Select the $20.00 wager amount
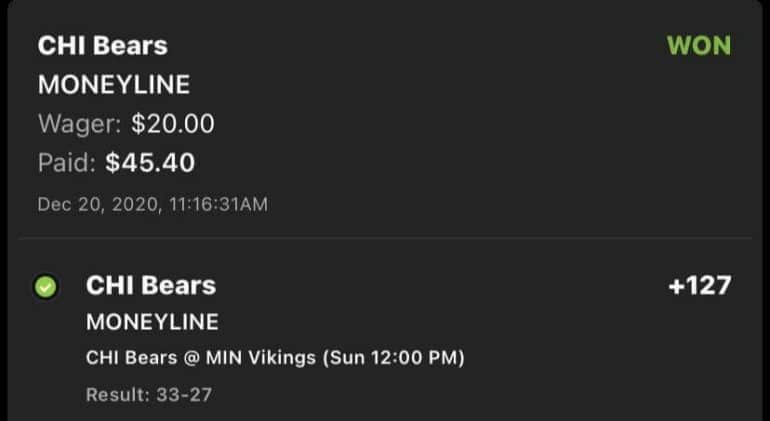This screenshot has height=421, width=770. pyautogui.click(x=173, y=125)
